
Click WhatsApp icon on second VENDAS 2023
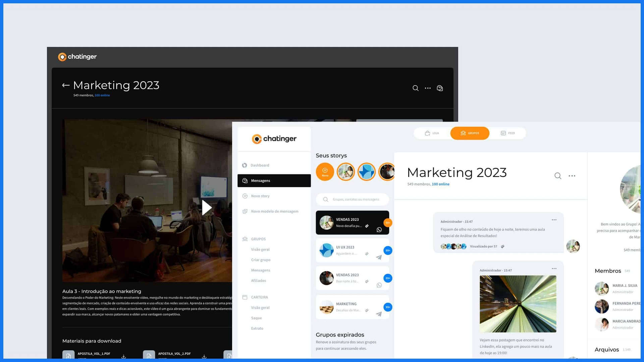tap(379, 285)
